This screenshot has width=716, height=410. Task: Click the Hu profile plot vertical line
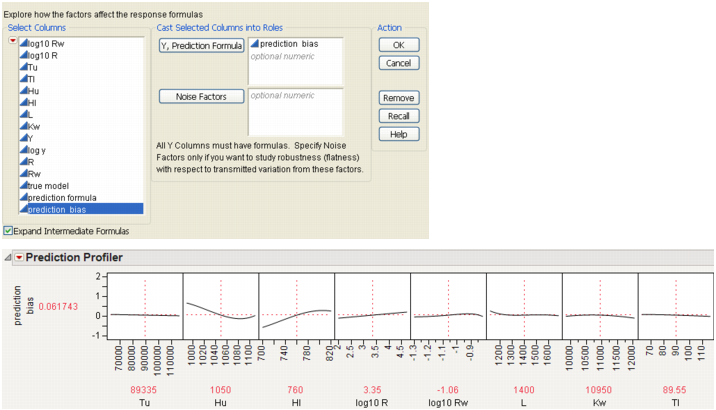click(221, 305)
